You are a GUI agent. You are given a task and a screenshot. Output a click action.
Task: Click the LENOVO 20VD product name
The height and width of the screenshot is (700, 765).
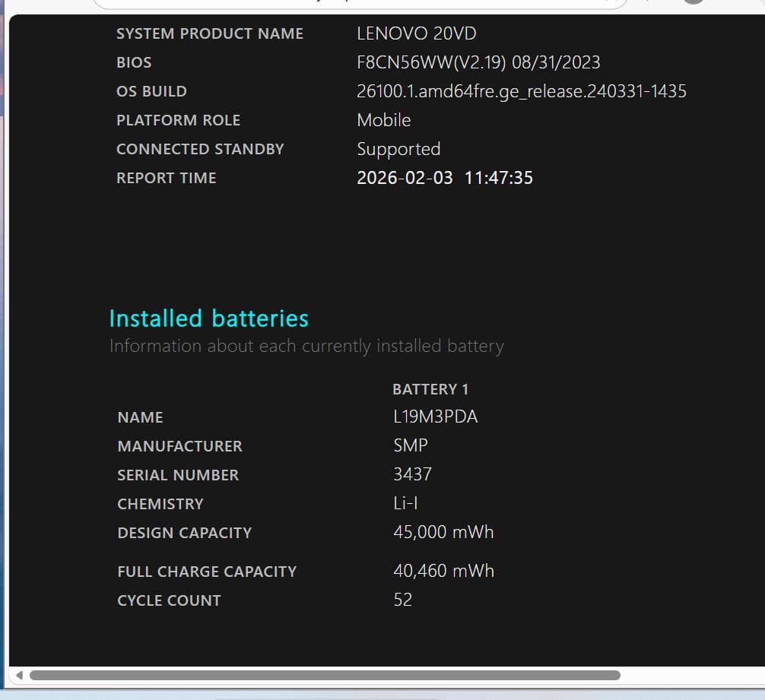pyautogui.click(x=416, y=33)
